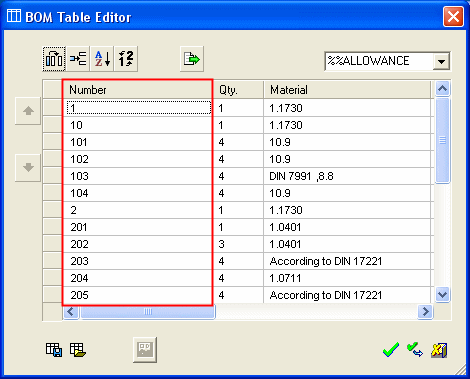This screenshot has width=470, height=379.
Task: Select the Number cell 103
Action: [137, 176]
